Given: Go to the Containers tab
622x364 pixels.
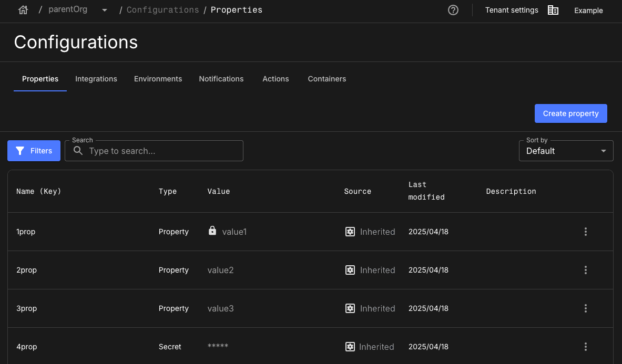Looking at the screenshot, I should (x=327, y=79).
